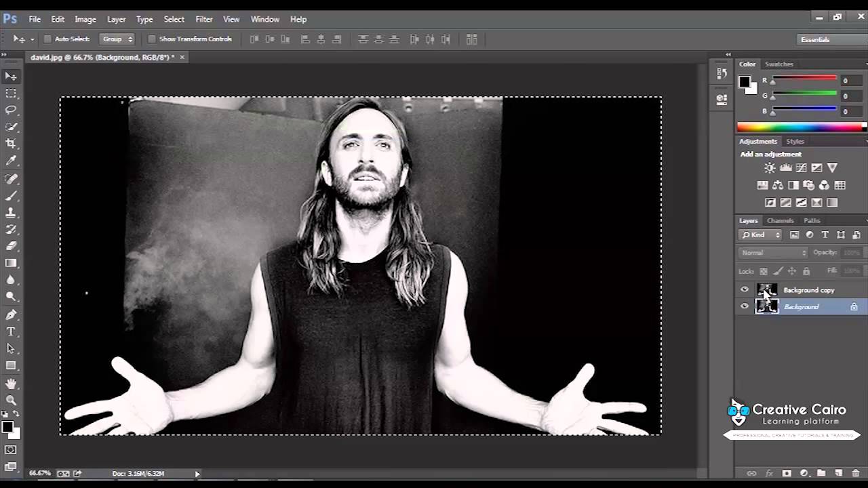
Task: Add a Brightness/Contrast adjustment
Action: (770, 168)
